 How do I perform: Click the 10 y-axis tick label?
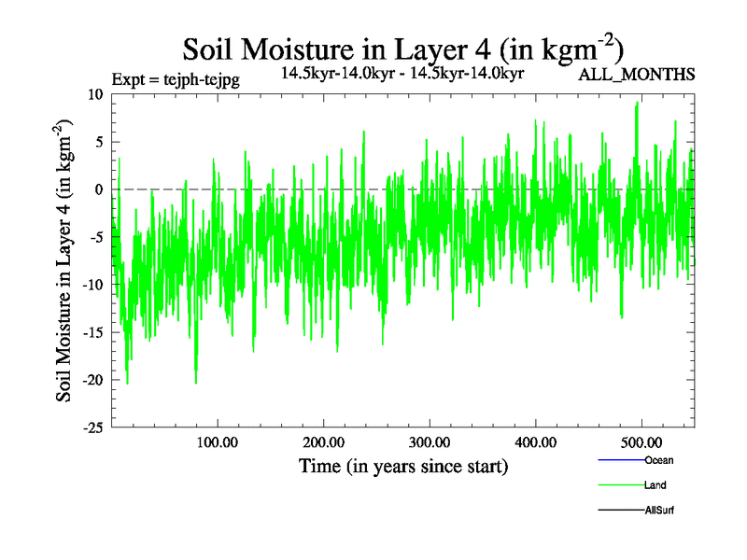point(95,94)
